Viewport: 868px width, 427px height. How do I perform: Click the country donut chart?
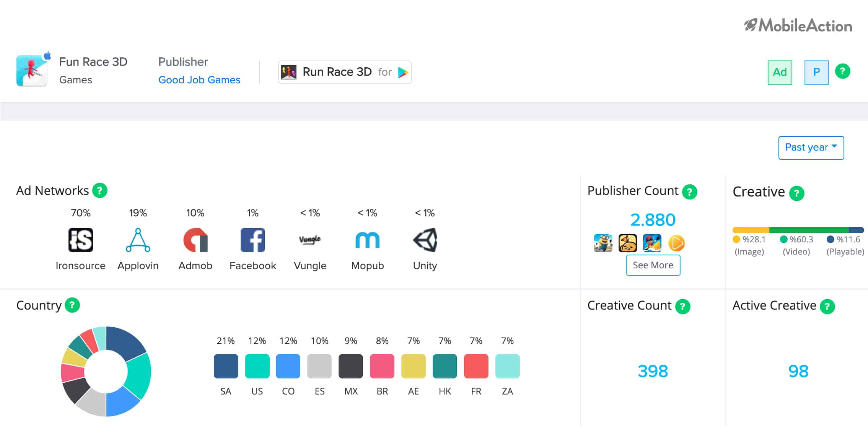pyautogui.click(x=106, y=371)
